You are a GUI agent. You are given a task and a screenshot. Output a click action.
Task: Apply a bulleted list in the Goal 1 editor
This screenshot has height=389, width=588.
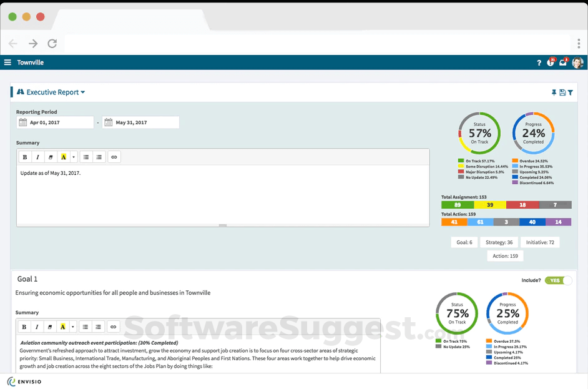coord(86,326)
